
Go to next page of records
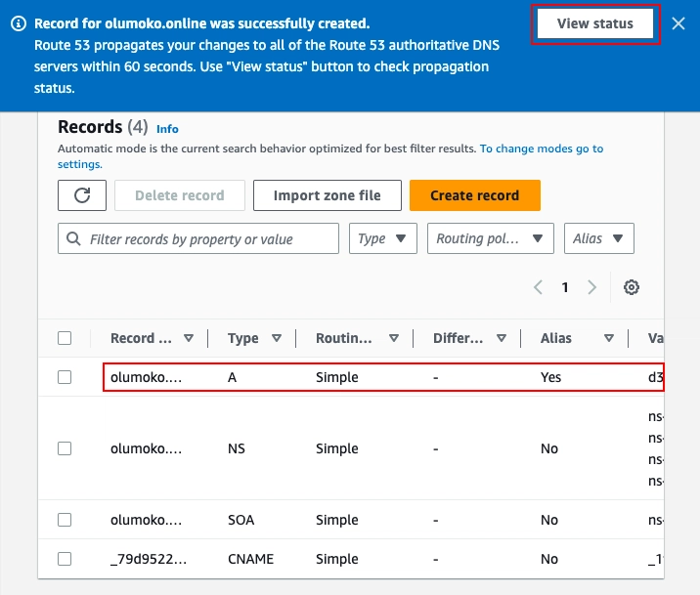(591, 287)
